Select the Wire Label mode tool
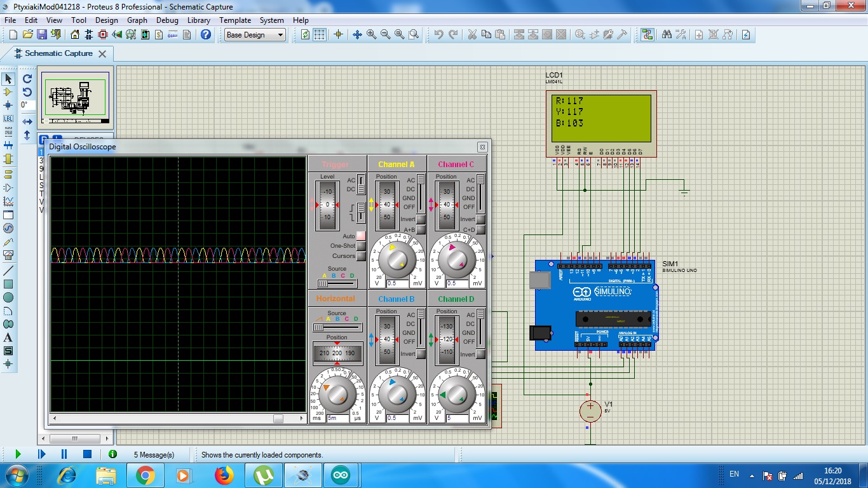The width and height of the screenshot is (868, 488). click(x=8, y=118)
